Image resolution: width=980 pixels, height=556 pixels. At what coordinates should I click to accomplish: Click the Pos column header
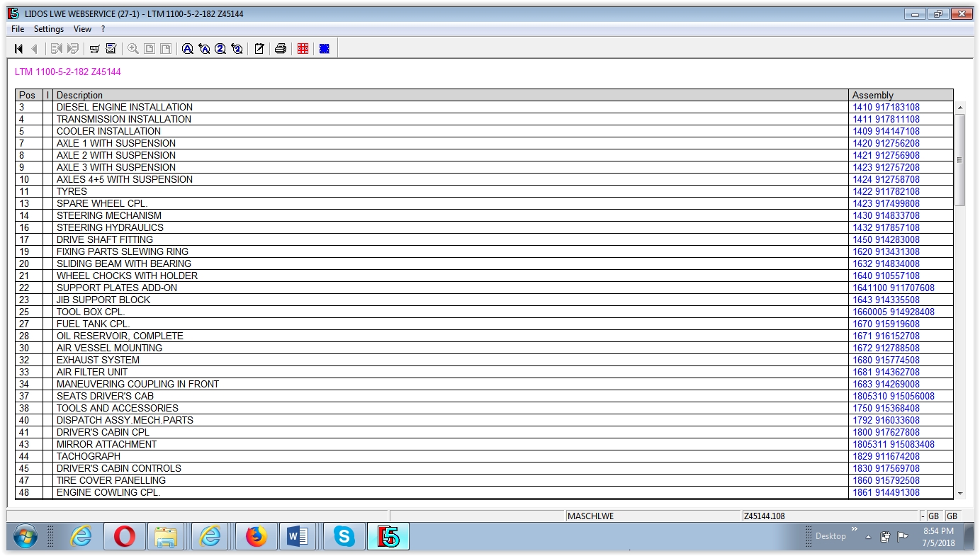[29, 95]
